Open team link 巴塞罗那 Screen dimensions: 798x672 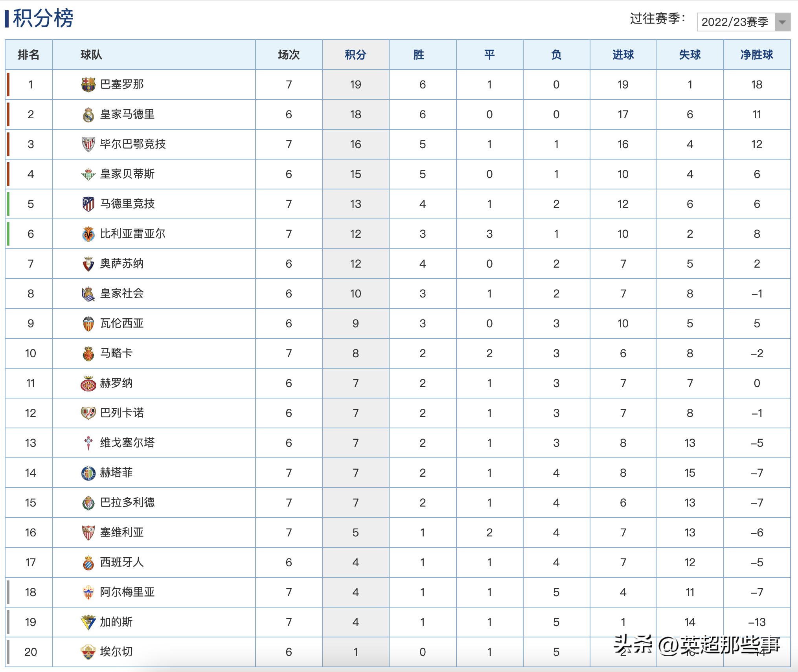coord(122,84)
